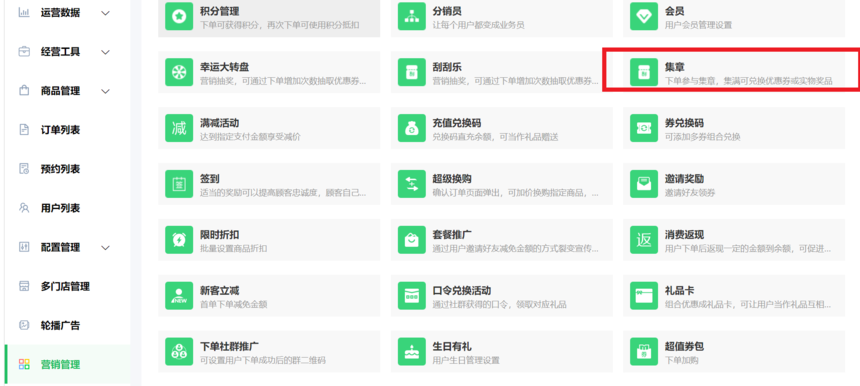860x386 pixels.
Task: Click the 下单社群推广 group icon
Action: [x=179, y=352]
